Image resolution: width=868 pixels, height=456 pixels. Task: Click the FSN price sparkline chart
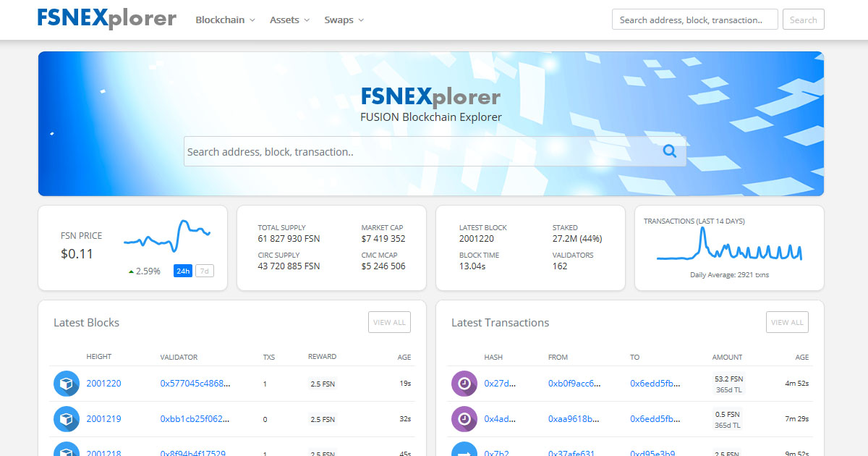point(167,237)
